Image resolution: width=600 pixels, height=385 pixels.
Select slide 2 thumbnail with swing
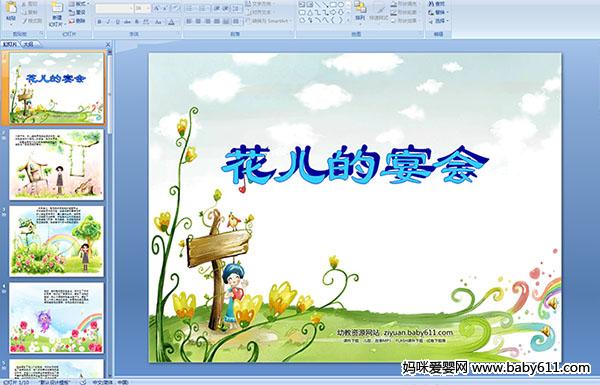[x=57, y=165]
